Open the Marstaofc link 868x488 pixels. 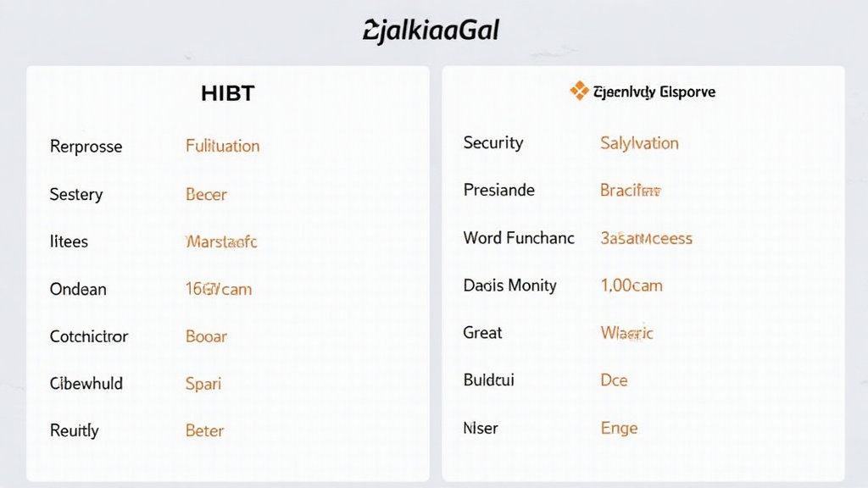[x=220, y=241]
